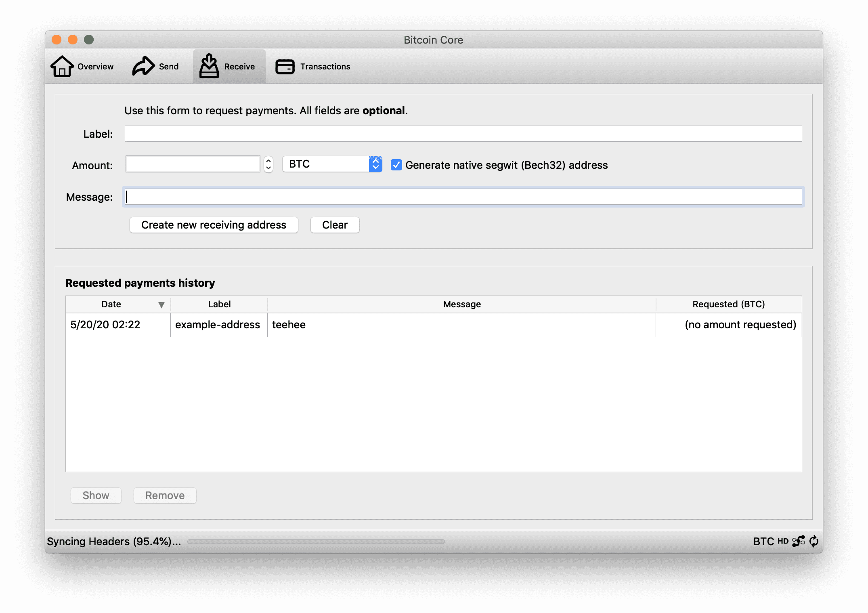Click the Send arrow icon
This screenshot has width=868, height=613.
pos(143,66)
